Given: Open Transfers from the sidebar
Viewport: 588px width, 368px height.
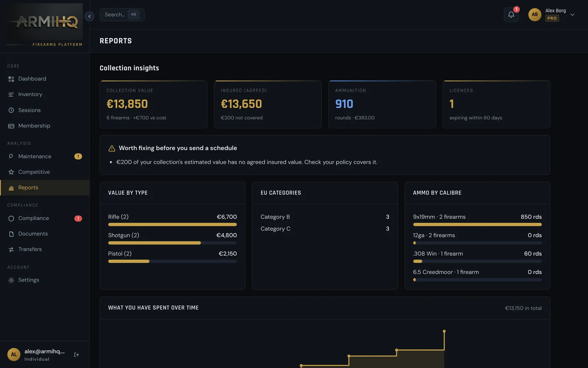Looking at the screenshot, I should (45, 249).
